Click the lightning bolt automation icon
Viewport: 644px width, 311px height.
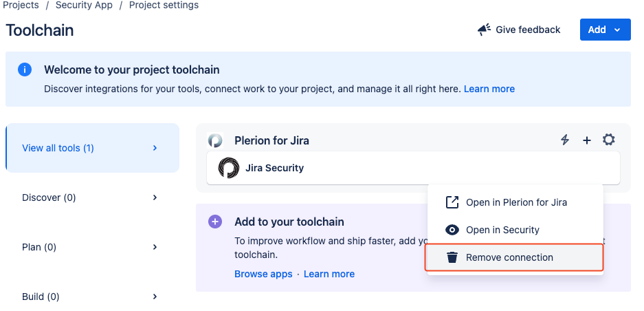click(565, 140)
